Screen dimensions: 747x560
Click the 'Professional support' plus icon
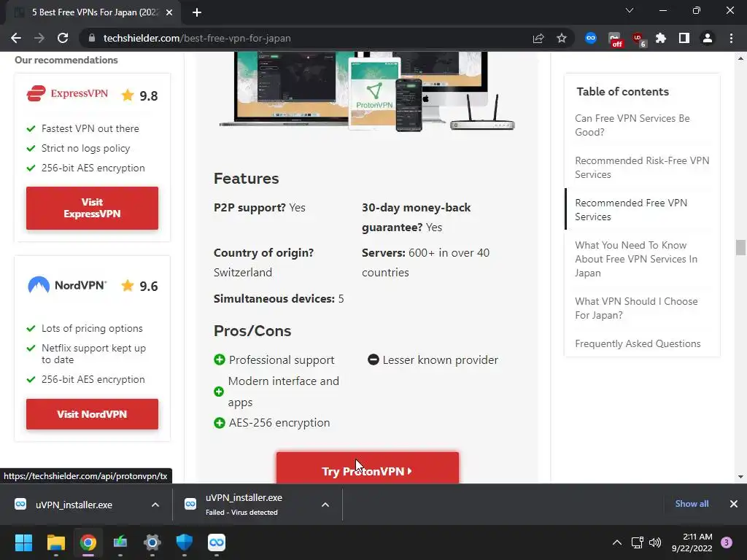point(219,359)
